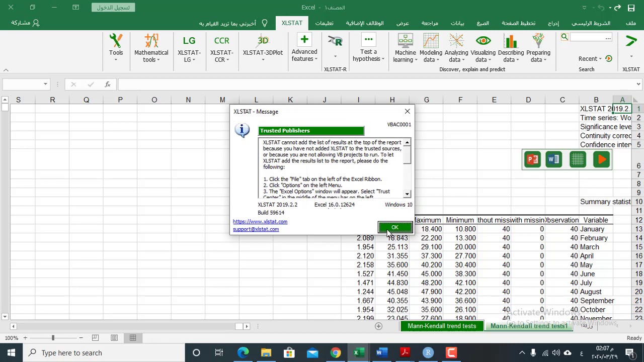This screenshot has height=362, width=644.
Task: Click the XLSTAT-R ribbon icon
Action: coord(335,42)
